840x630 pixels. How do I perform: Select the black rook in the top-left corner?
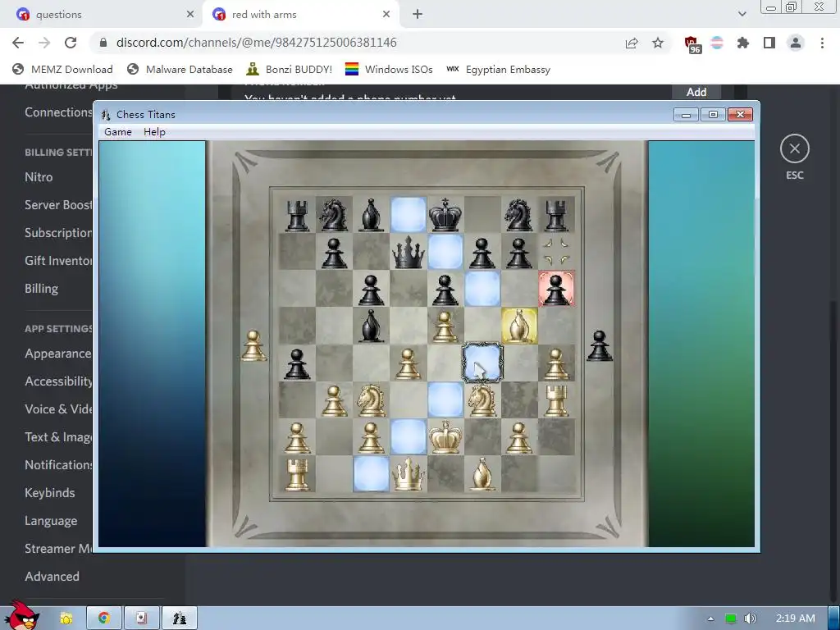click(x=297, y=214)
